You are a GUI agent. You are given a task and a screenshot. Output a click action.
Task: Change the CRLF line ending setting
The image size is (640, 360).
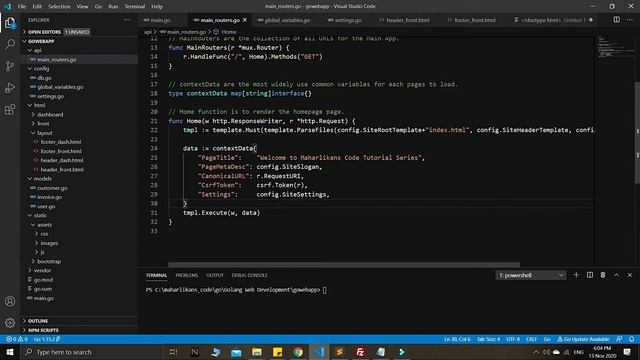click(531, 339)
